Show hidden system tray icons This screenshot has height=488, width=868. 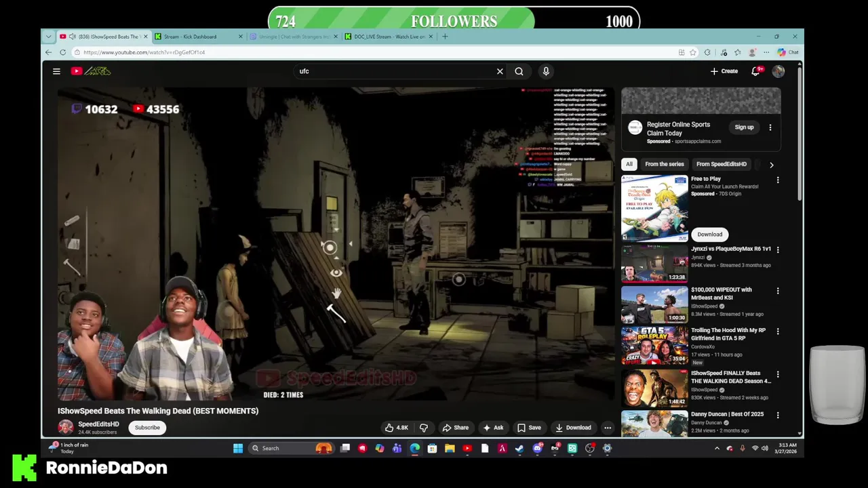click(x=717, y=448)
